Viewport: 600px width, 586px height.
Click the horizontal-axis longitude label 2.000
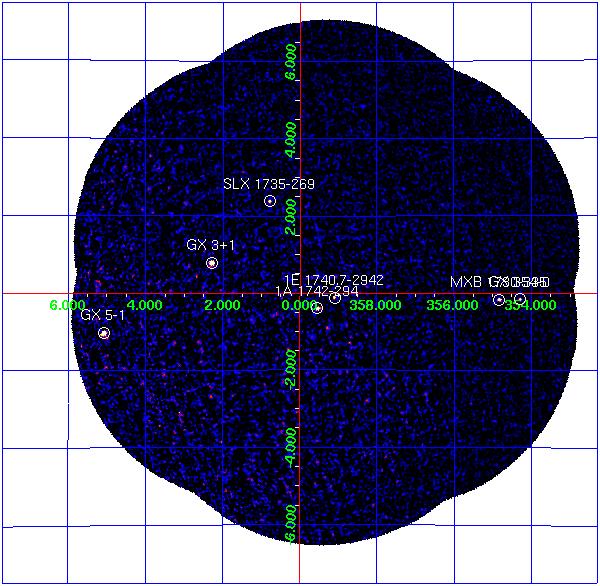tap(223, 305)
